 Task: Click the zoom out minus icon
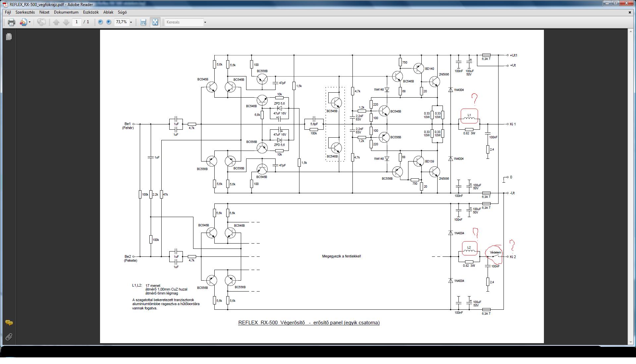click(100, 22)
